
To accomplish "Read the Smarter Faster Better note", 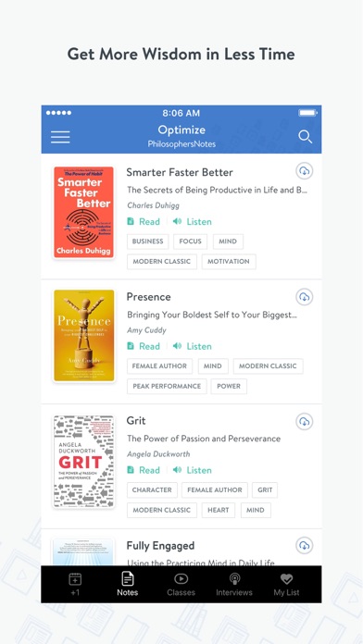I will click(x=144, y=222).
